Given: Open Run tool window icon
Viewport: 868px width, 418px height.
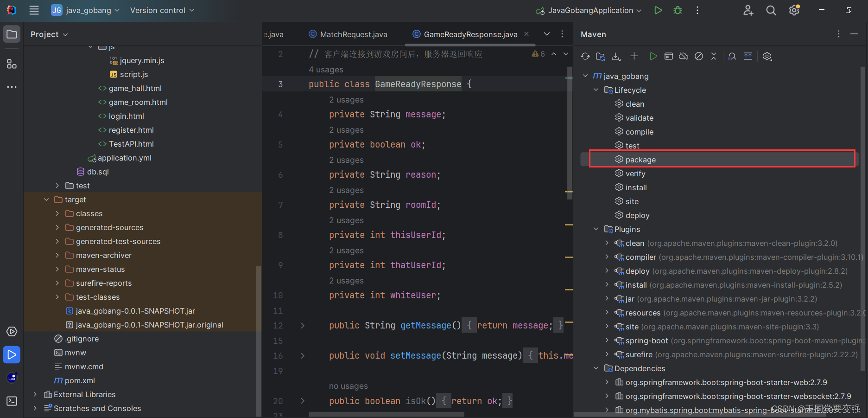Looking at the screenshot, I should click(x=12, y=355).
